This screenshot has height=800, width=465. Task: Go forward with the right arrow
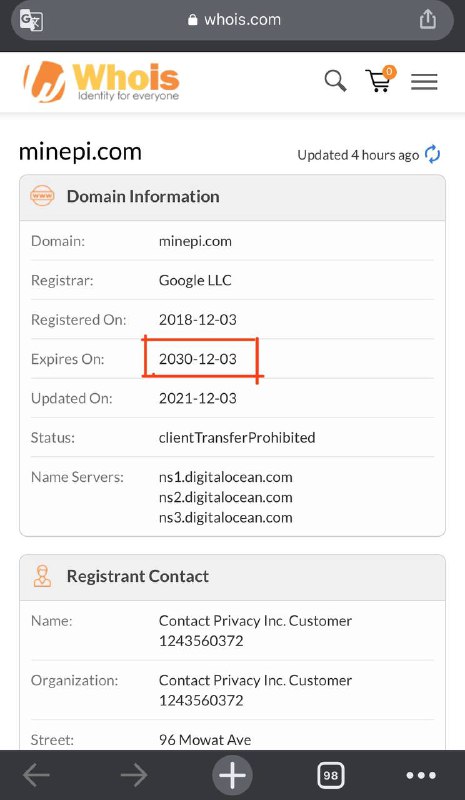click(134, 776)
